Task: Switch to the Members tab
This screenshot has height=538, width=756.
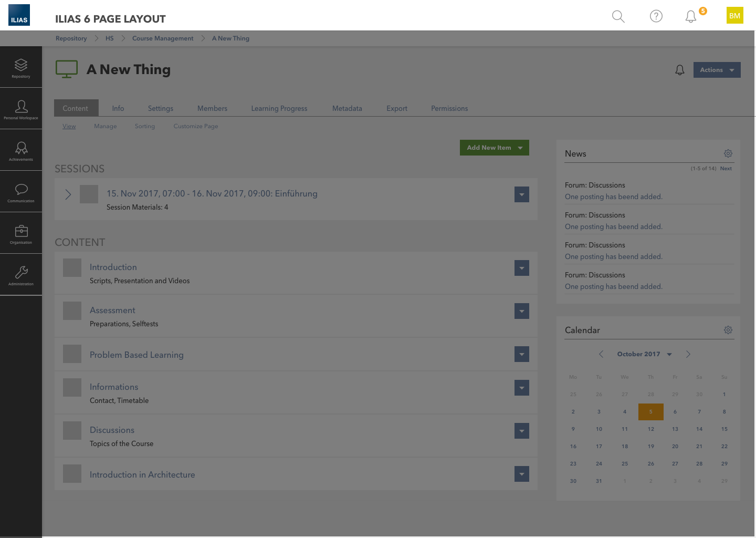Action: coord(212,108)
